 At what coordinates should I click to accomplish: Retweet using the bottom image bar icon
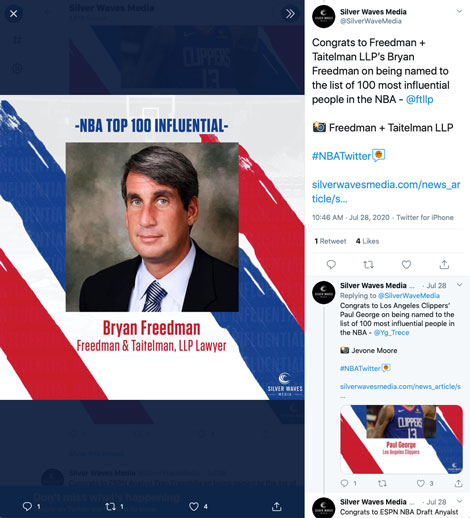(110, 506)
